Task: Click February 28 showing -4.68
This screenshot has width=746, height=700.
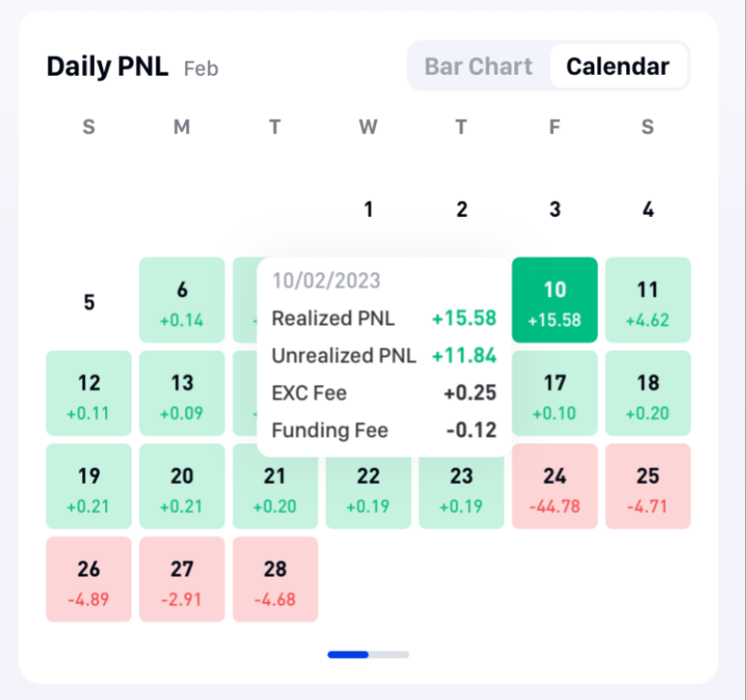Action: (x=275, y=579)
